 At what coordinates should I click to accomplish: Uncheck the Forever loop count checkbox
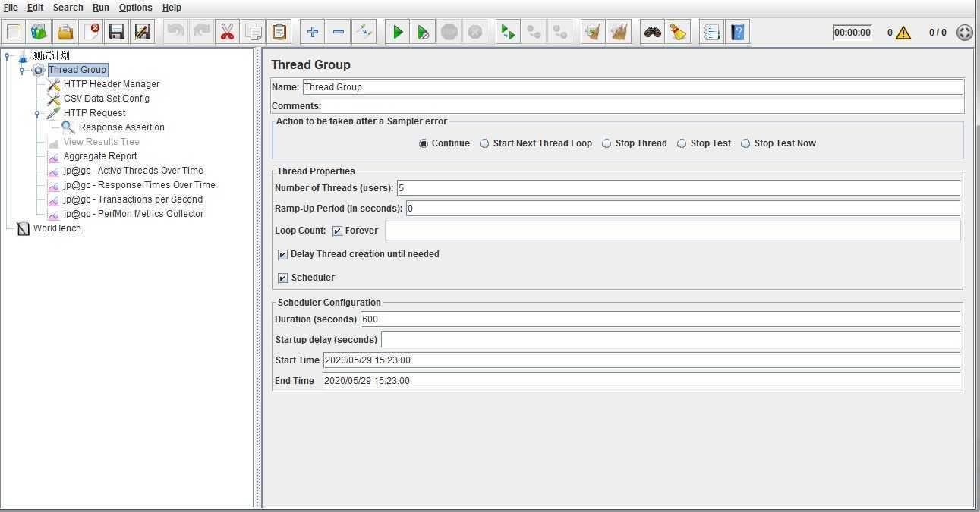tap(338, 231)
